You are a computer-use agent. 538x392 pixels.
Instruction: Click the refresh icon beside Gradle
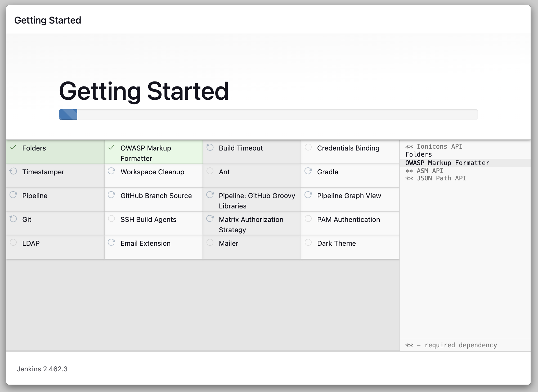click(308, 171)
